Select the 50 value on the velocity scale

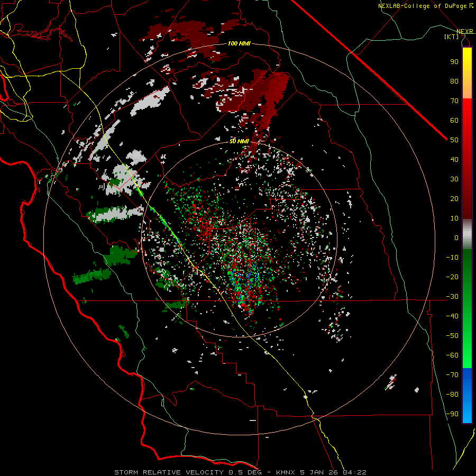click(454, 140)
